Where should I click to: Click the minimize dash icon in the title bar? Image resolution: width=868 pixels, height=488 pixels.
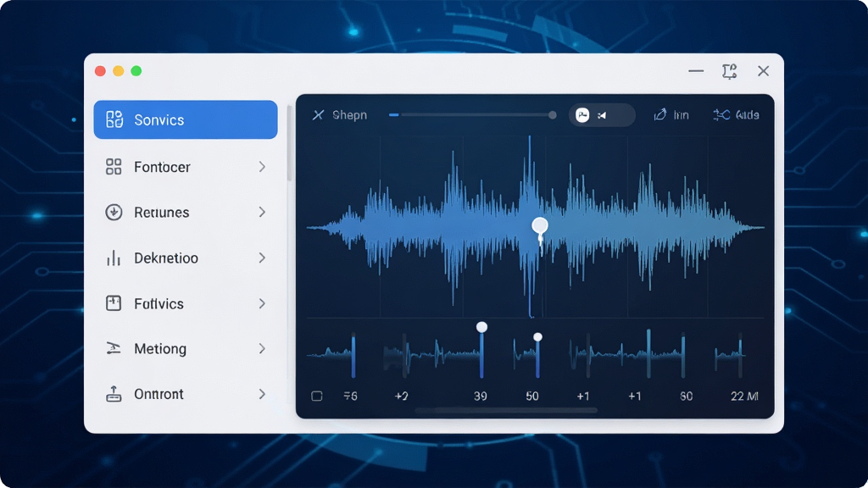coord(696,71)
